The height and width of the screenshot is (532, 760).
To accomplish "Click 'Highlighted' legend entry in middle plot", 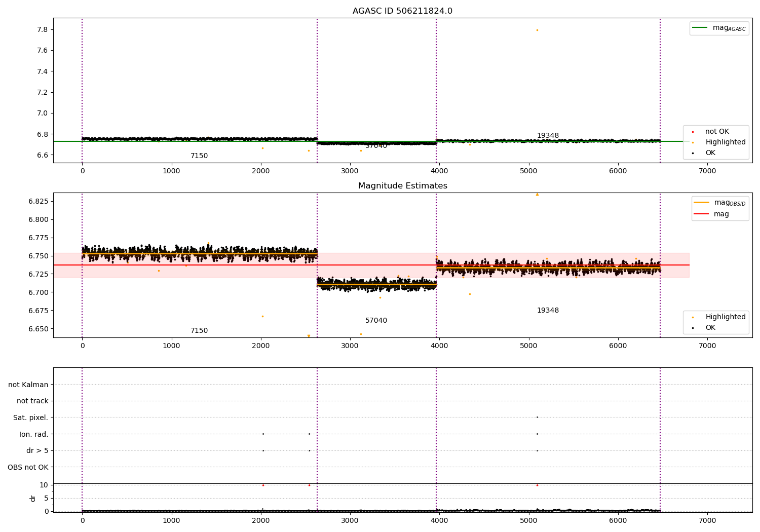I will tap(719, 317).
